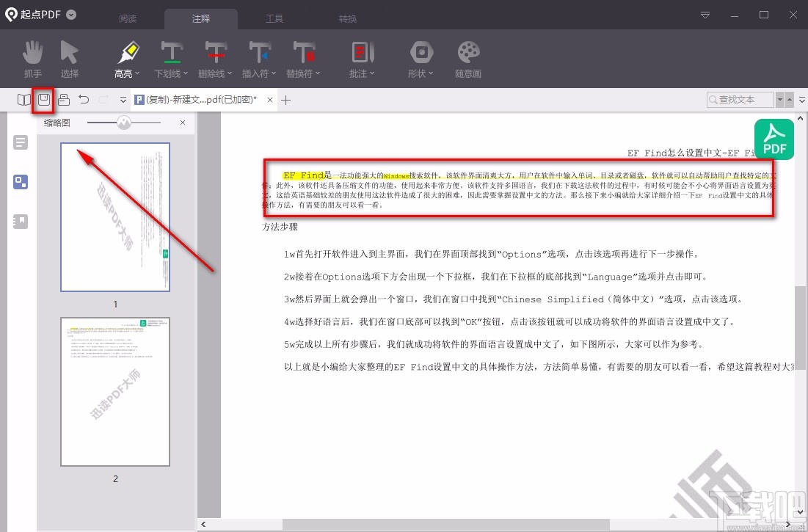Click the 查找文本 search field
Viewport: 808px width, 532px height.
pos(740,100)
